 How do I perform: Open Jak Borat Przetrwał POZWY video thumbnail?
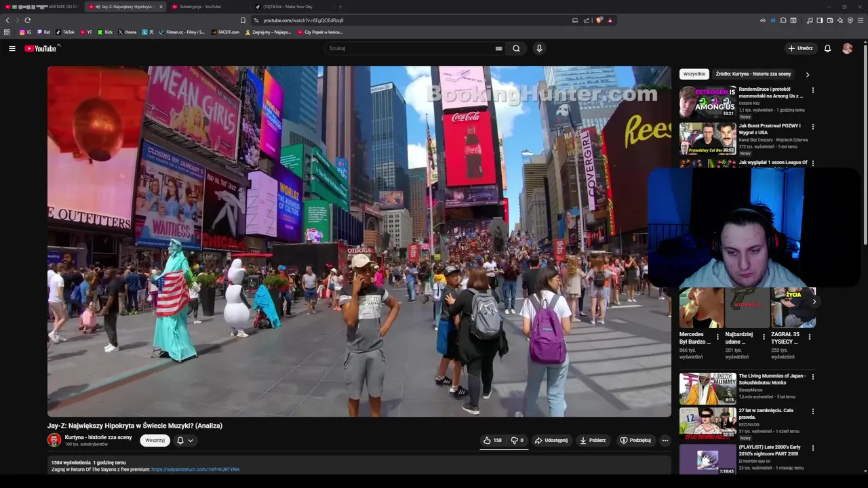[708, 138]
